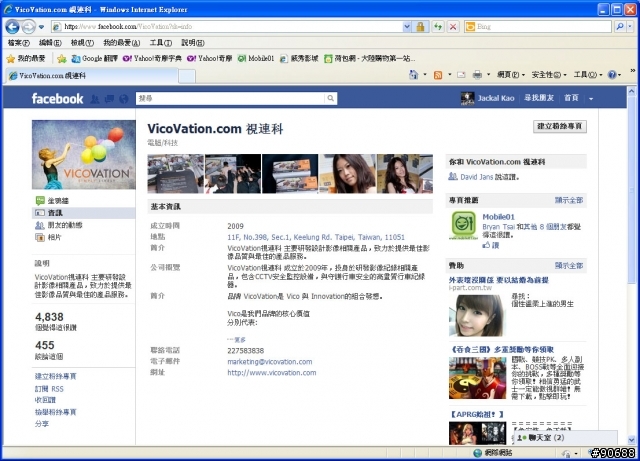Viewport: 640px width, 461px height.
Task: Open the search provider dropdown arrow
Action: [630, 27]
